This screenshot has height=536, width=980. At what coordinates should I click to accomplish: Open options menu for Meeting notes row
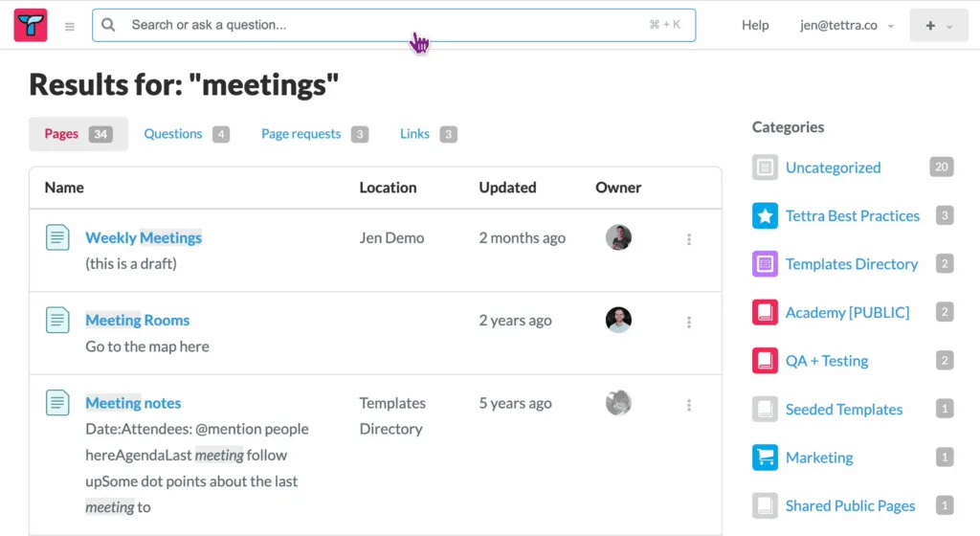tap(689, 405)
